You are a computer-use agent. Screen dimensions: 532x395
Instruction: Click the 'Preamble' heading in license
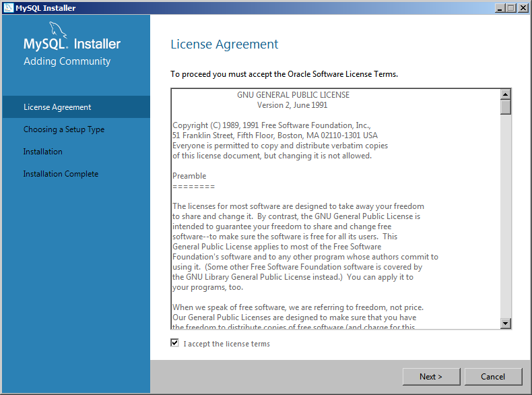[x=189, y=176]
